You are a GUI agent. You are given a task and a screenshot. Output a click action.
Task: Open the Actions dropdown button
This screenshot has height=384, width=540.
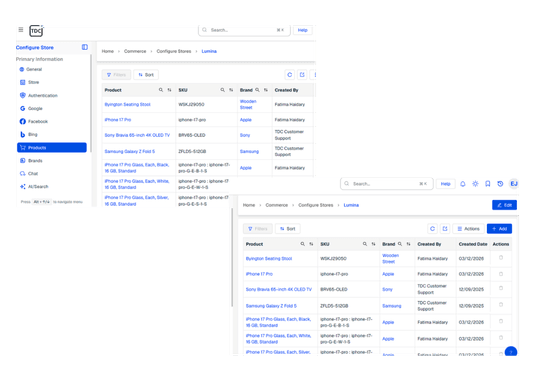(468, 229)
